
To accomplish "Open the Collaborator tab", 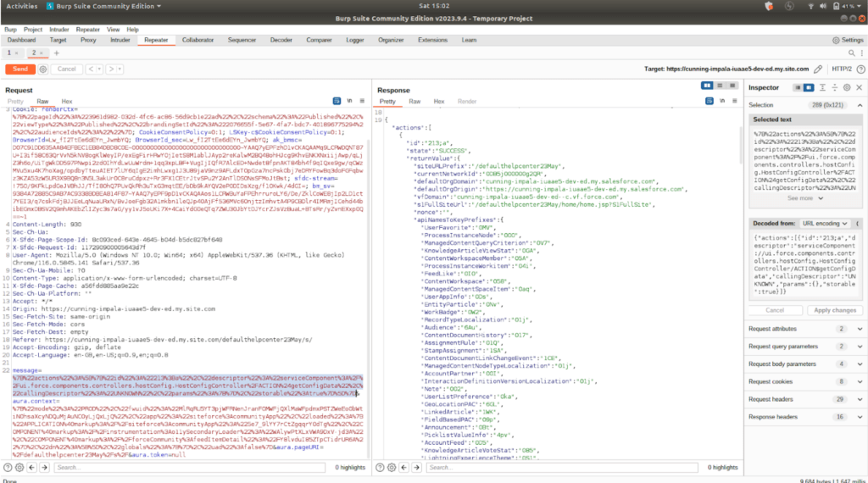I will click(198, 40).
